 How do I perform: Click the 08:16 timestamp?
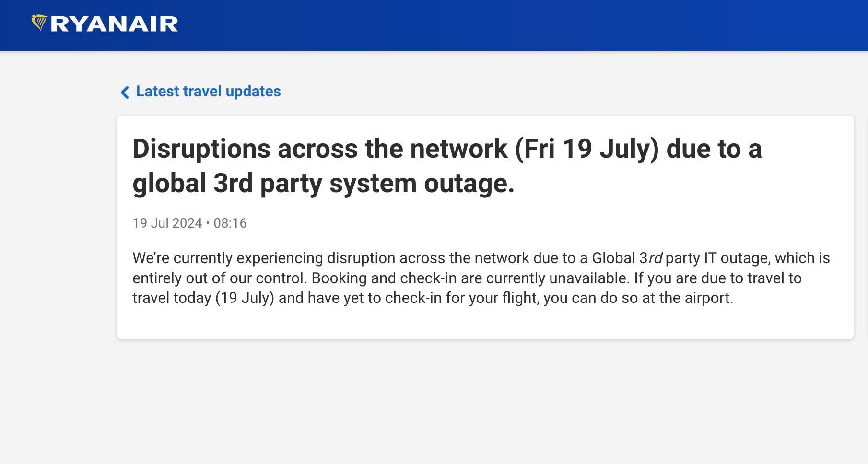(230, 223)
